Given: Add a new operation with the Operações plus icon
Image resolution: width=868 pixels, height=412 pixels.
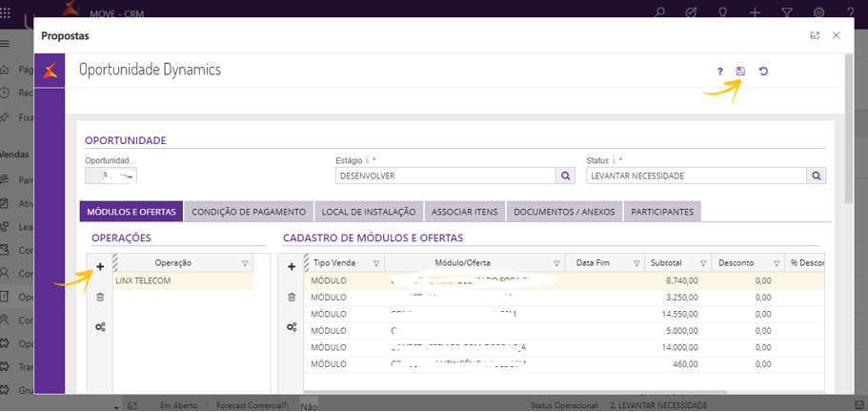Looking at the screenshot, I should [x=100, y=266].
